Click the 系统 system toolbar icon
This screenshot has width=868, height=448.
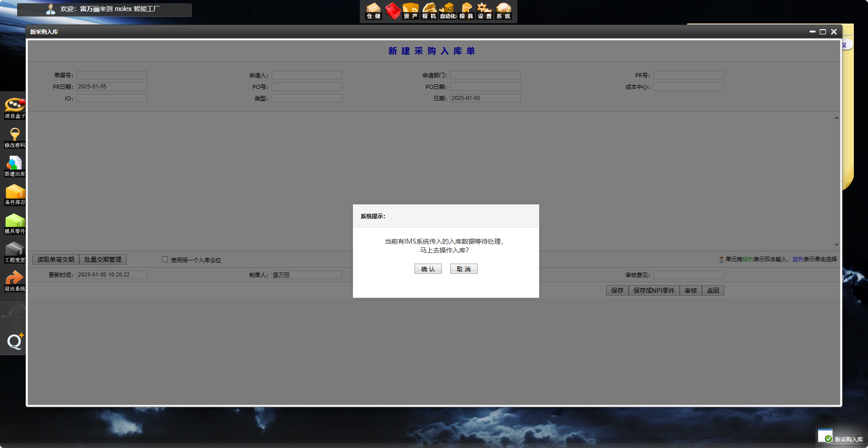click(503, 11)
